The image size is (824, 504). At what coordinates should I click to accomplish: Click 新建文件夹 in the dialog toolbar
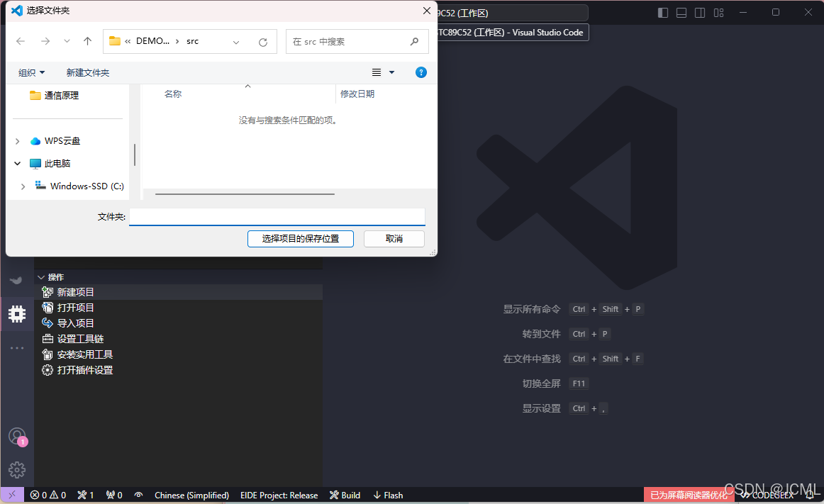pos(88,72)
